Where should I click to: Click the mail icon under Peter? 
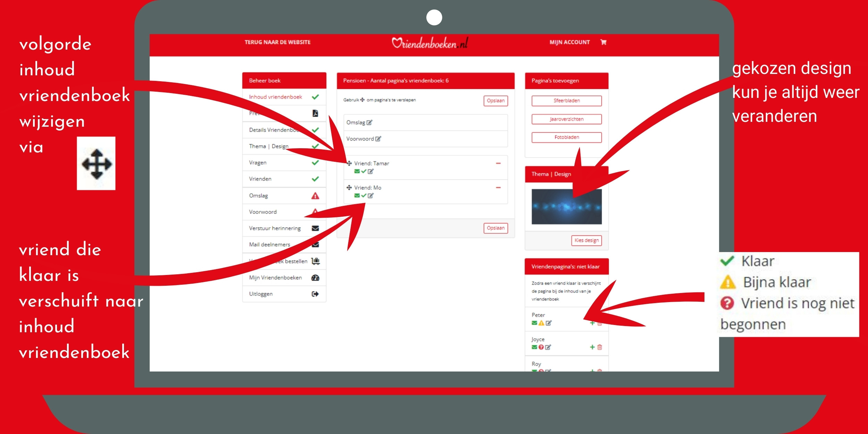(534, 323)
